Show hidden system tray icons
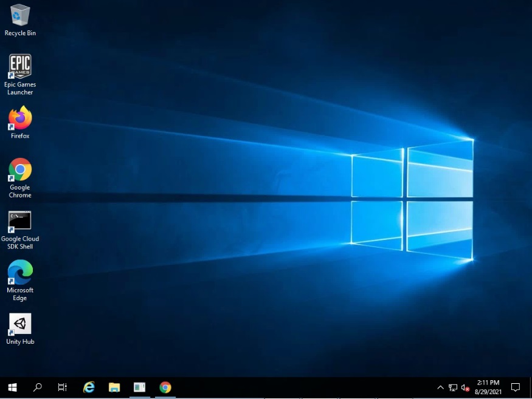This screenshot has height=399, width=532. tap(440, 387)
